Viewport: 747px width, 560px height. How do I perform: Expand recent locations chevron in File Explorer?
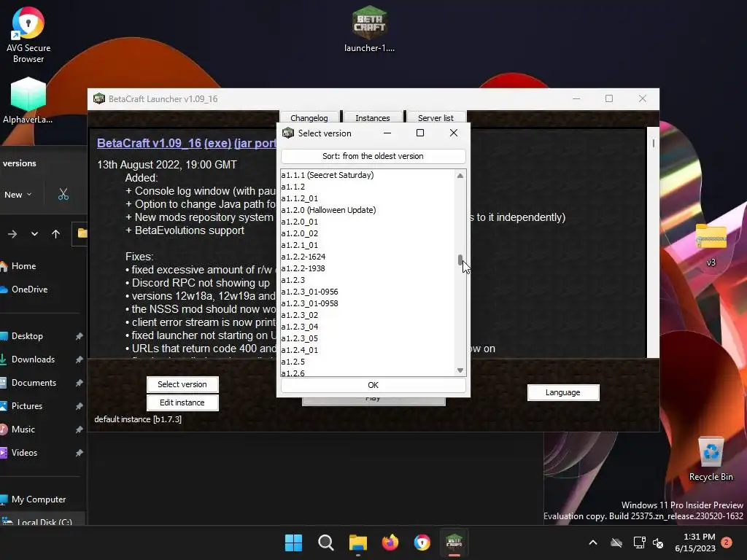(x=34, y=234)
